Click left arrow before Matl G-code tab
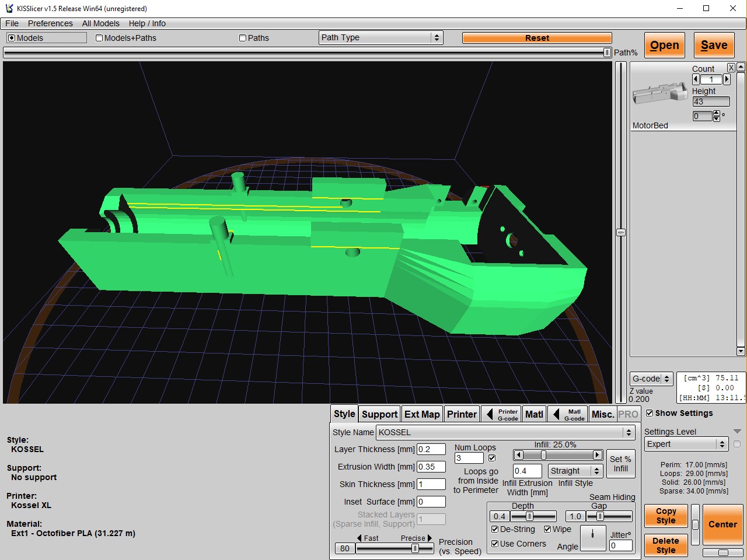Image resolution: width=747 pixels, height=560 pixels. pyautogui.click(x=556, y=414)
